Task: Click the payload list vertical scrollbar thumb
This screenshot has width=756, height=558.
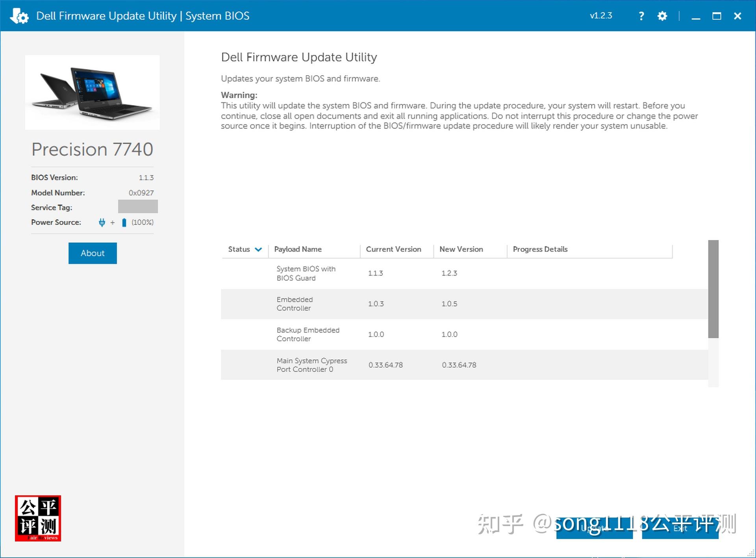Action: pyautogui.click(x=713, y=289)
